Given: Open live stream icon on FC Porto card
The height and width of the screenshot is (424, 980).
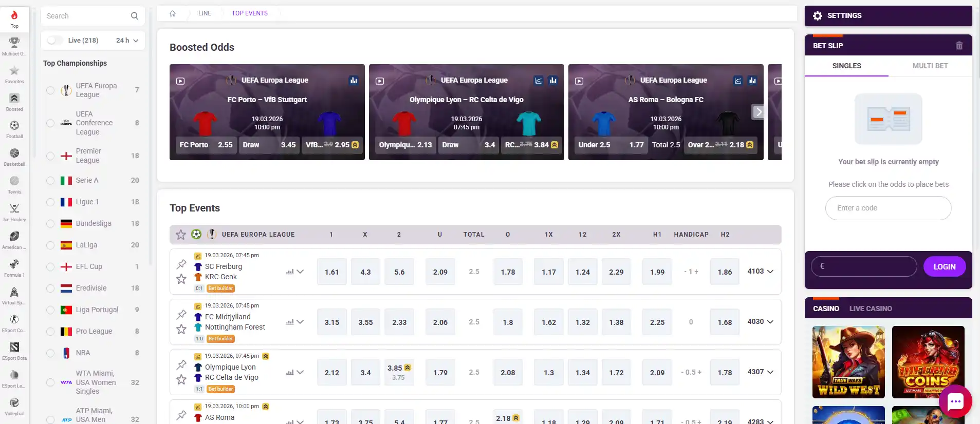Looking at the screenshot, I should 180,81.
